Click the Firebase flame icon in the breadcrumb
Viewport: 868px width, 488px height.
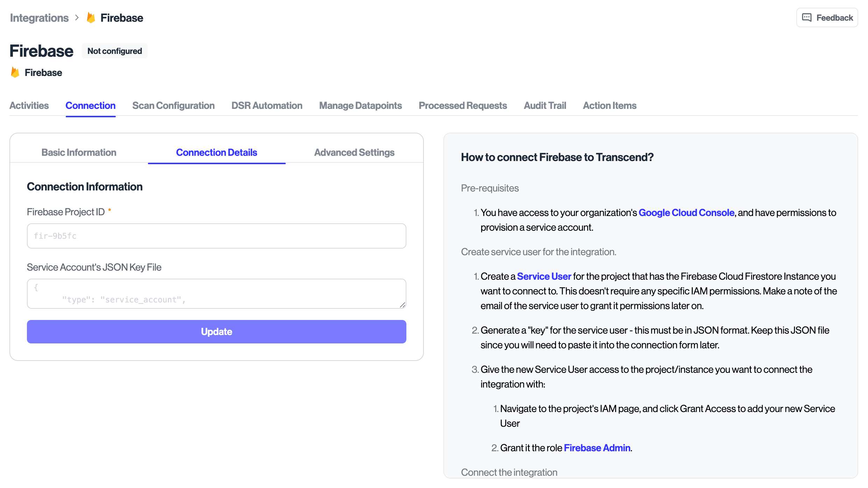91,18
